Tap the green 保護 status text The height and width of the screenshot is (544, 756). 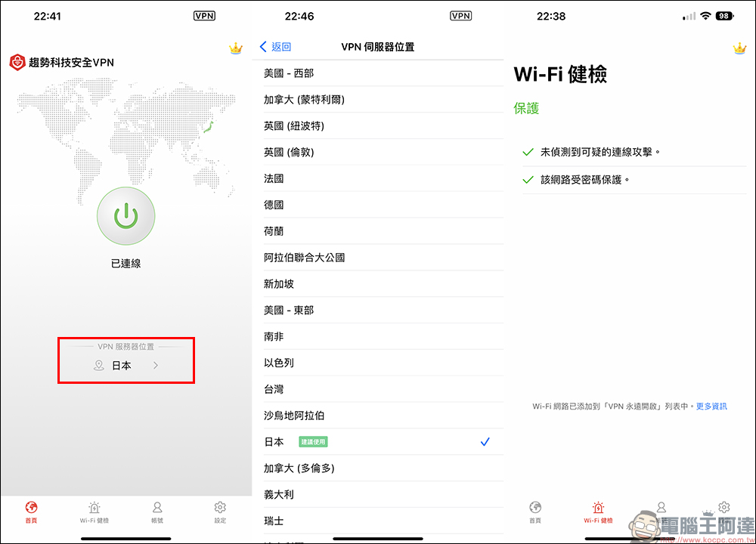526,108
